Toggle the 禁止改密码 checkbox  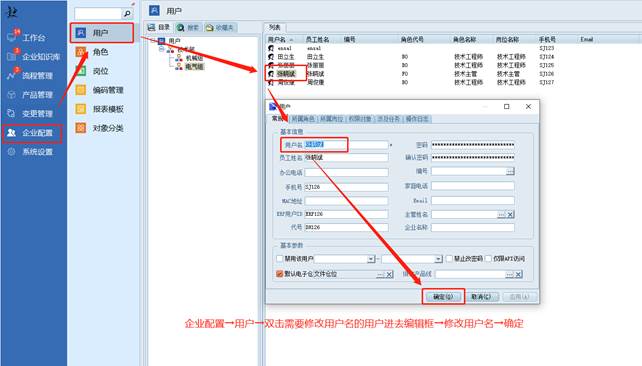pos(449,259)
